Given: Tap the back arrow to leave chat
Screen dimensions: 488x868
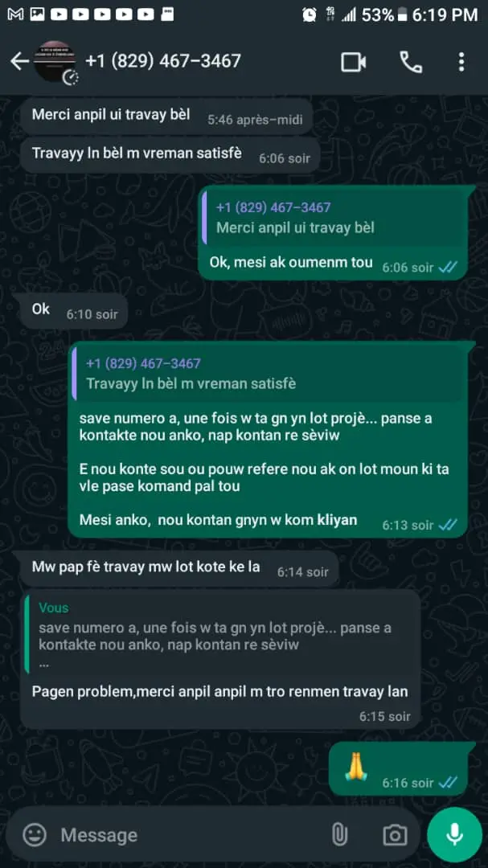Looking at the screenshot, I should (x=19, y=61).
